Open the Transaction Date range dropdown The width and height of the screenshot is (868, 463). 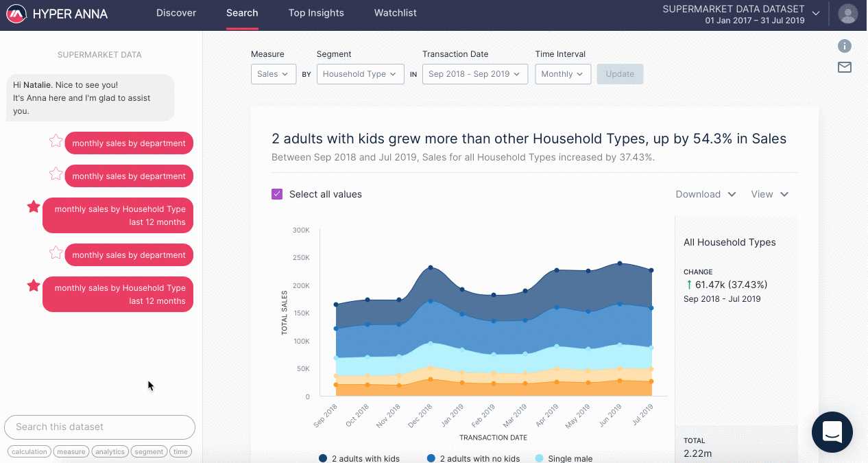474,74
